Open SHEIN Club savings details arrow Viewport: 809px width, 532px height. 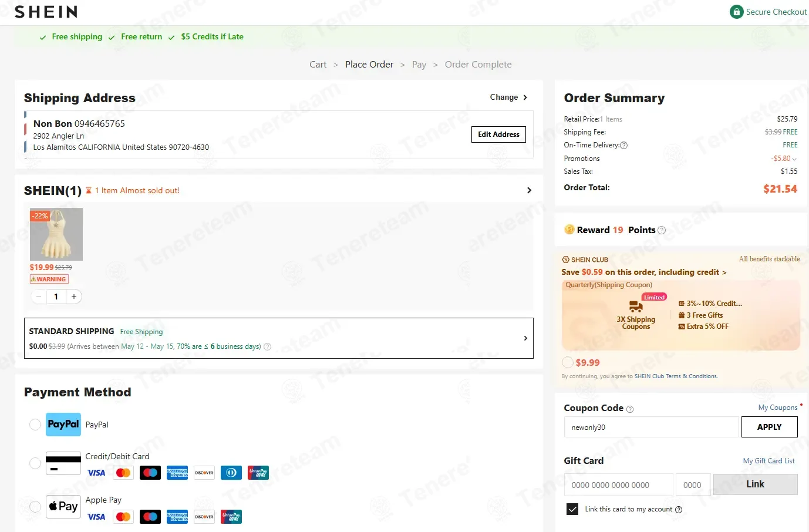tap(724, 272)
